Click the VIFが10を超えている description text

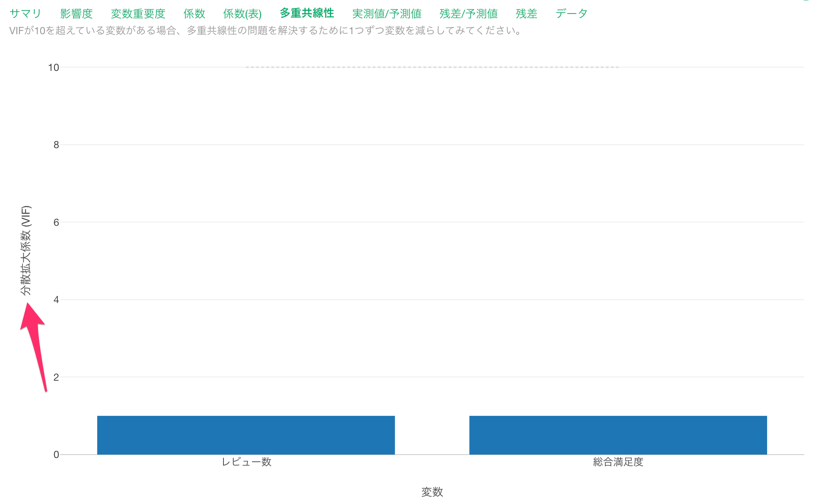pyautogui.click(x=267, y=31)
